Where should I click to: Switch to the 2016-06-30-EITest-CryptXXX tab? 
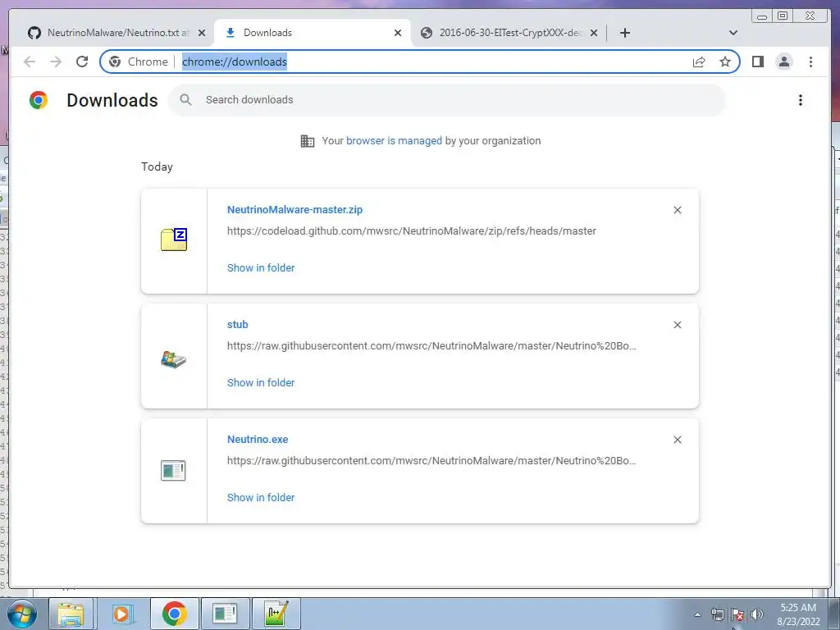509,33
